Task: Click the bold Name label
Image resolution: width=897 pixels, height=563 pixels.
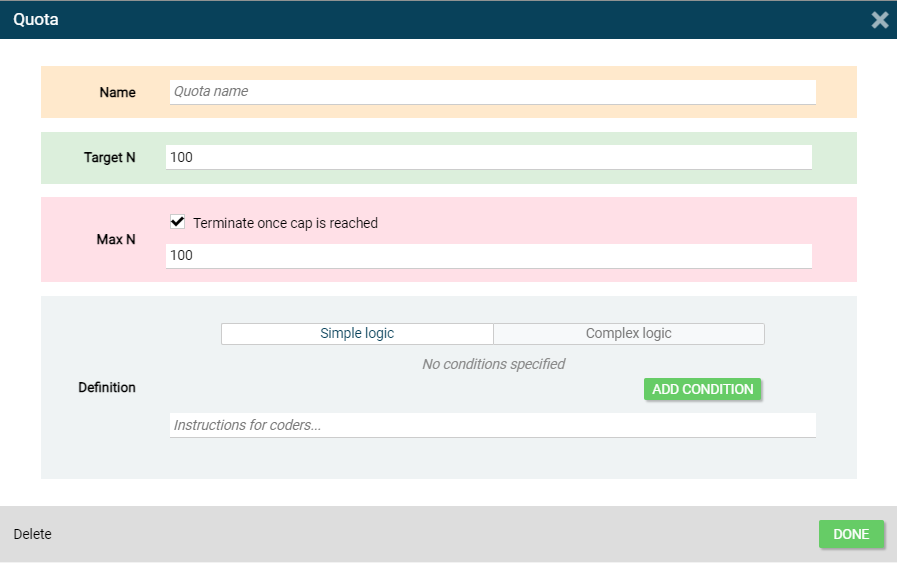Action: click(117, 93)
